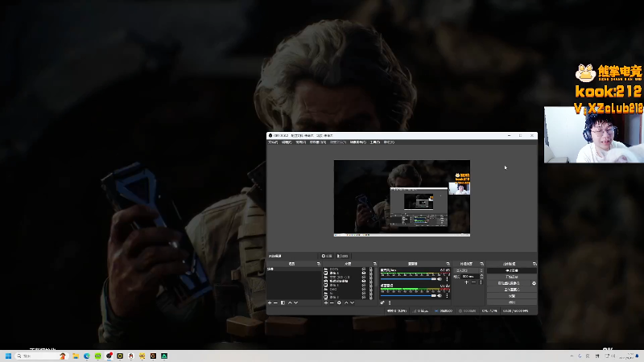The height and width of the screenshot is (362, 644).
Task: Click the OBS preview canvas
Action: [402, 198]
